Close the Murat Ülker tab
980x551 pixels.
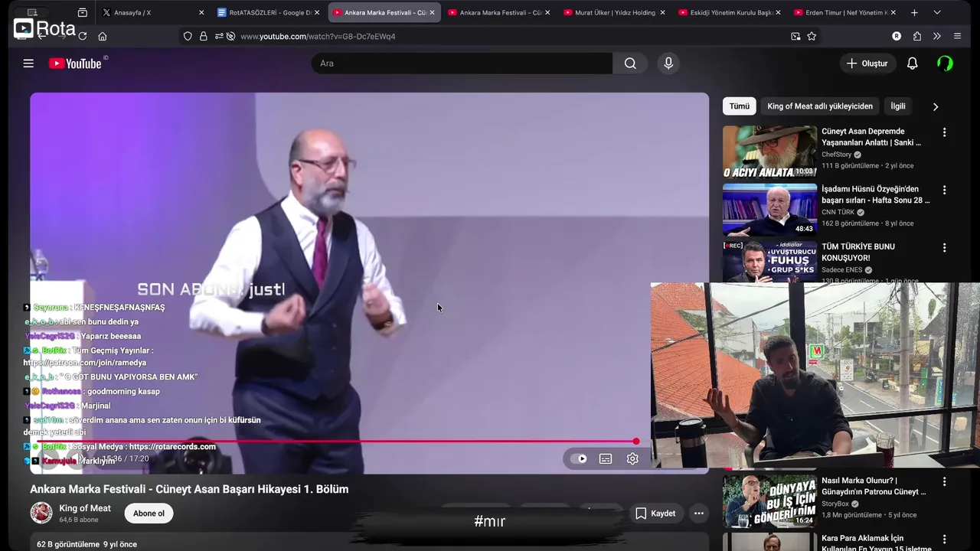click(x=662, y=12)
